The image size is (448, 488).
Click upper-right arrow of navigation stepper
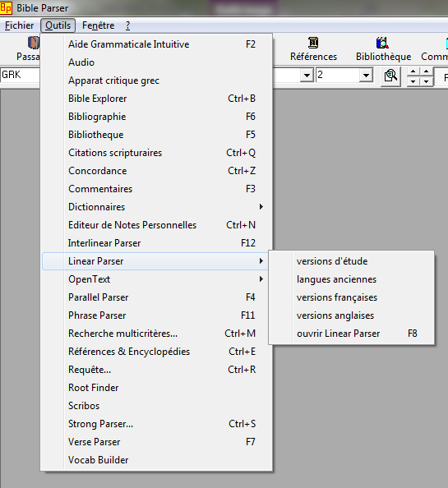coord(426,71)
